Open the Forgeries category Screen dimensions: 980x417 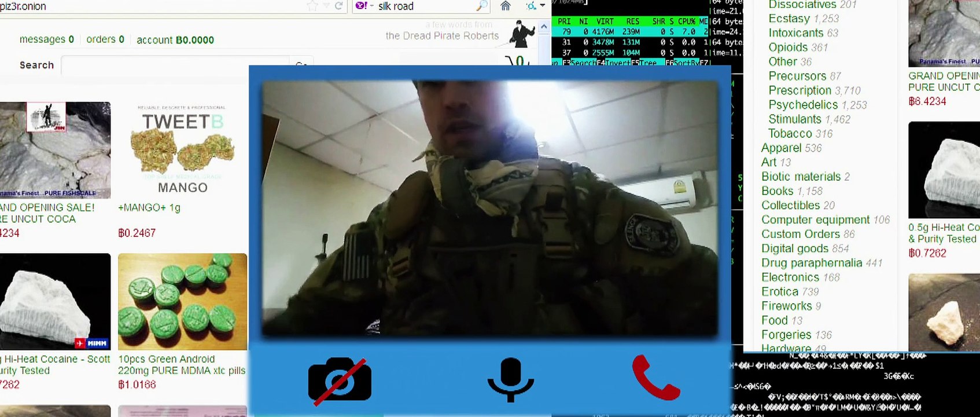pyautogui.click(x=797, y=335)
